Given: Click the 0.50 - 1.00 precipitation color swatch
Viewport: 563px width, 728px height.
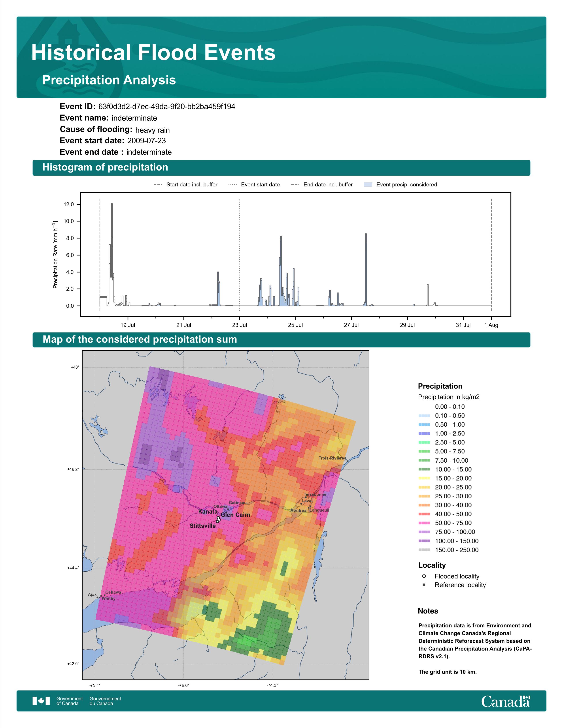Looking at the screenshot, I should (424, 425).
